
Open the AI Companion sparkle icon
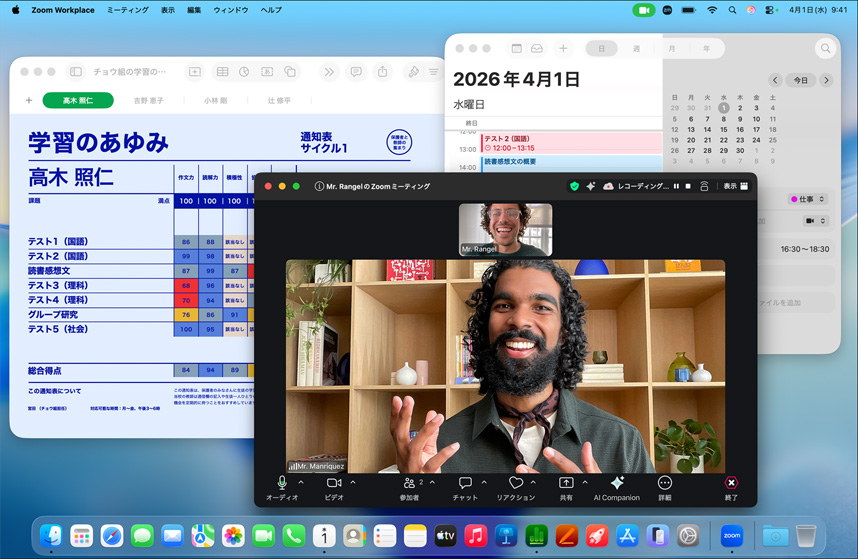click(617, 483)
